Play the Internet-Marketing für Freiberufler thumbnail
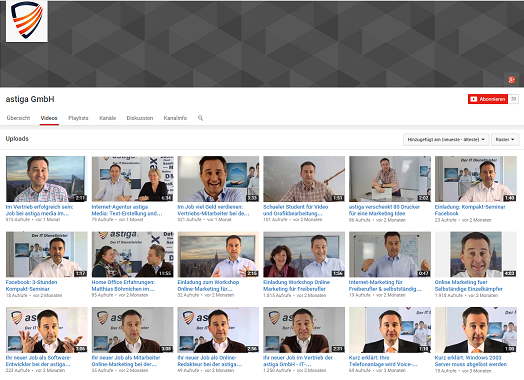Image resolution: width=524 pixels, height=380 pixels. pyautogui.click(x=390, y=254)
